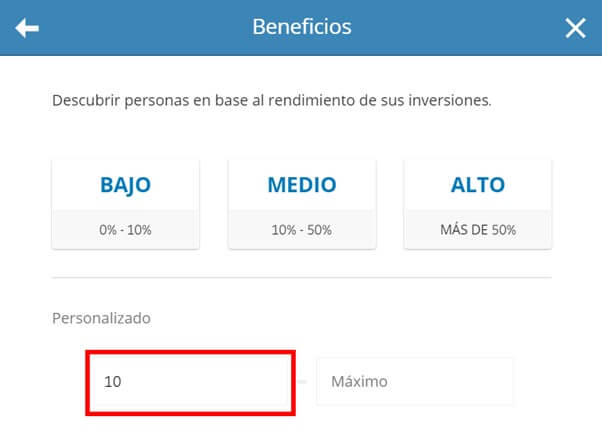Screen dimensions: 602x435
Task: Click the MEDIO heading text
Action: pos(301,185)
